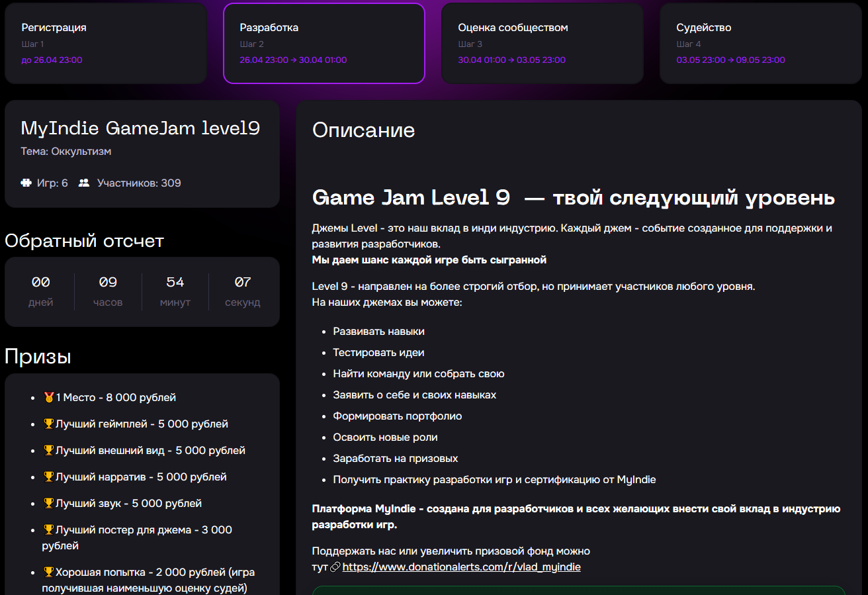Click the trophy icon beside "Лучший постер для джема"
This screenshot has height=595, width=868.
[48, 530]
